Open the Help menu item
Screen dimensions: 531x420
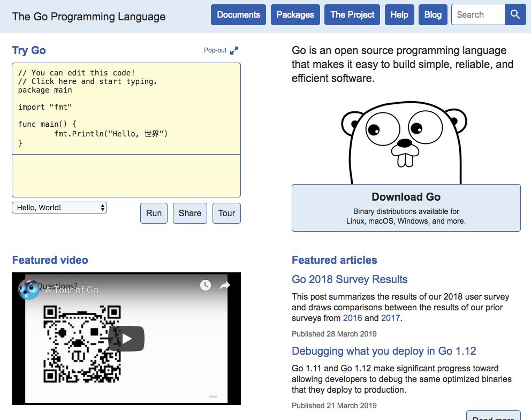click(x=399, y=15)
